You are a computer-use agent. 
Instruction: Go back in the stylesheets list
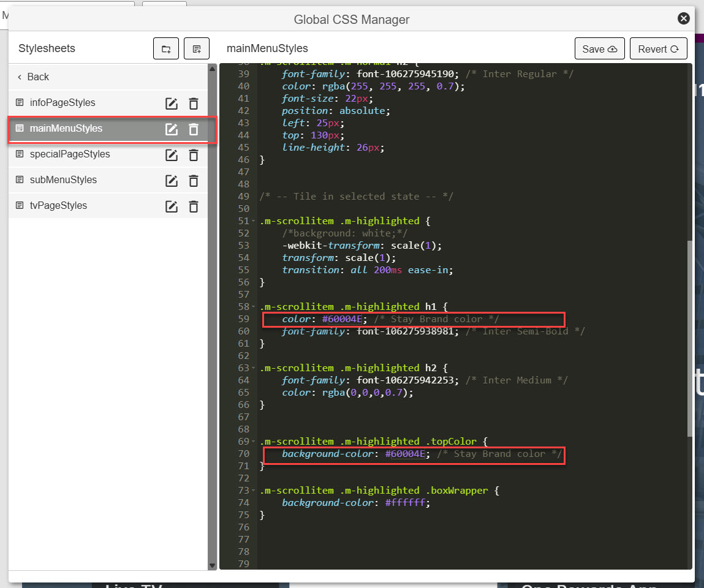click(33, 77)
